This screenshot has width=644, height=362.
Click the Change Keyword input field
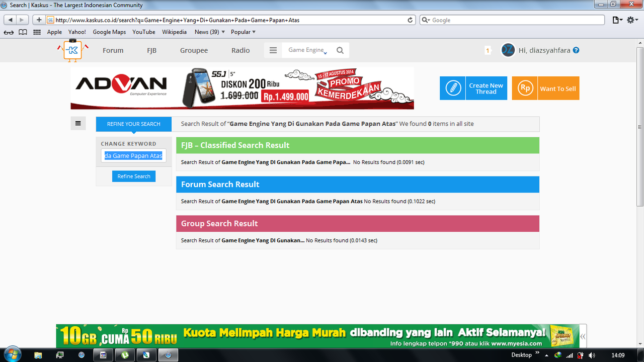pyautogui.click(x=133, y=156)
